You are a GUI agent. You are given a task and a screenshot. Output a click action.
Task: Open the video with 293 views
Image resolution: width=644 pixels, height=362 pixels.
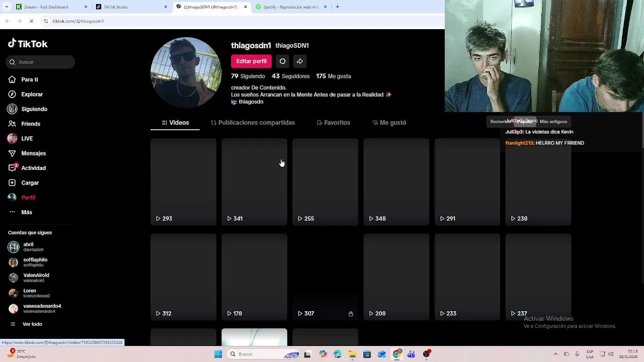(184, 182)
